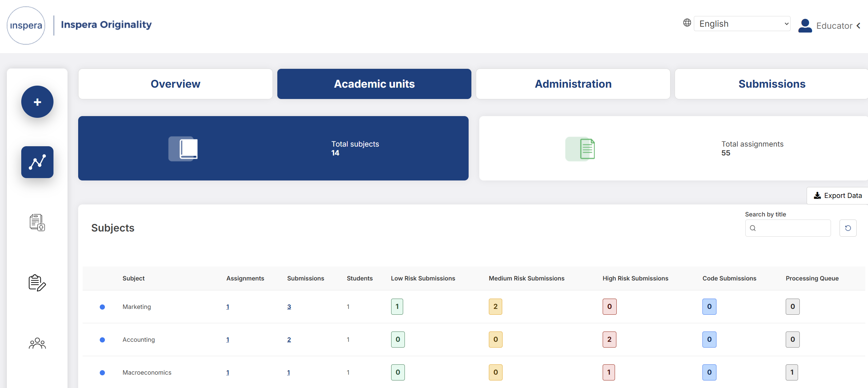Switch to the Overview tab

click(176, 84)
